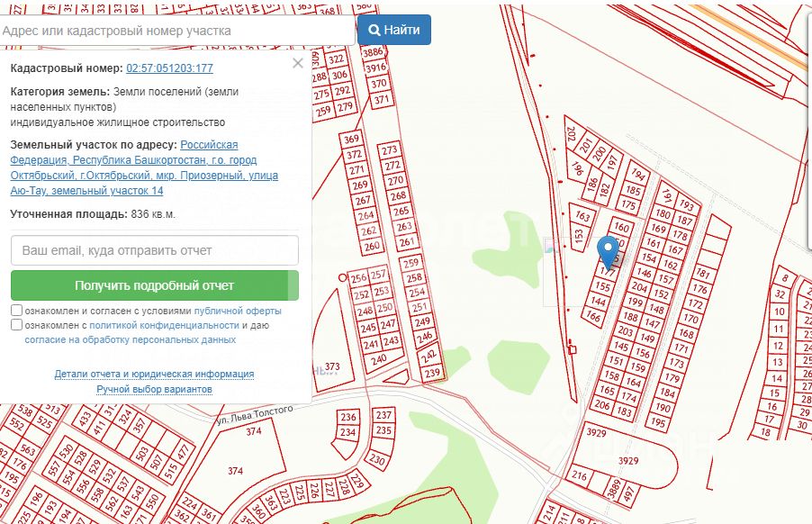Select parcel 216 on the map
This screenshot has height=524, width=812.
point(580,475)
